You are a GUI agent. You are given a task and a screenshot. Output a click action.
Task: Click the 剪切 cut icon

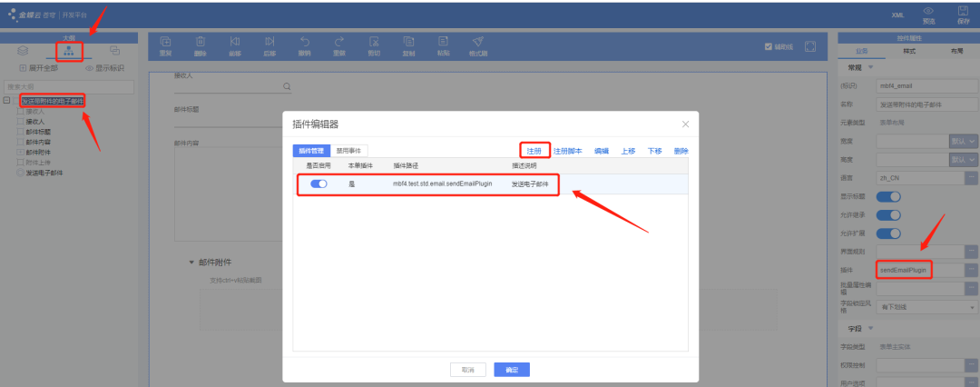coord(374,42)
